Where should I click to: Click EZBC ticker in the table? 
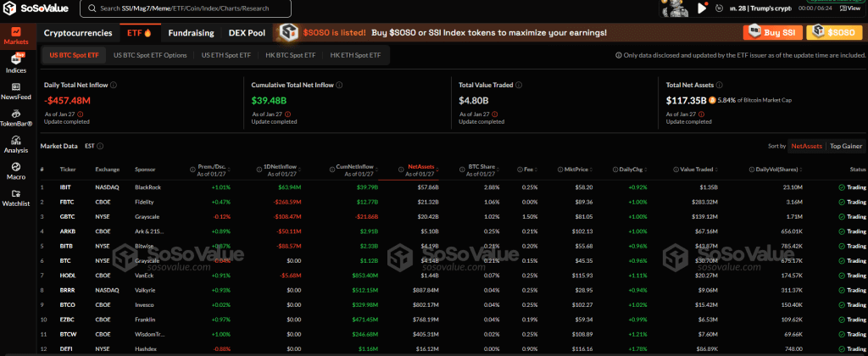66,320
